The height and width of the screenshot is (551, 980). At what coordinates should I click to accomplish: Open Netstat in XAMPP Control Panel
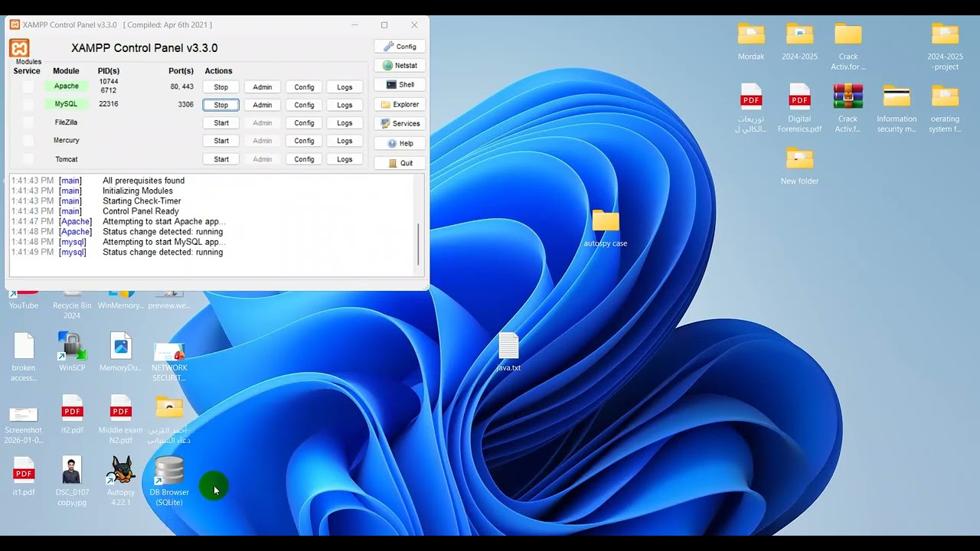pyautogui.click(x=400, y=66)
